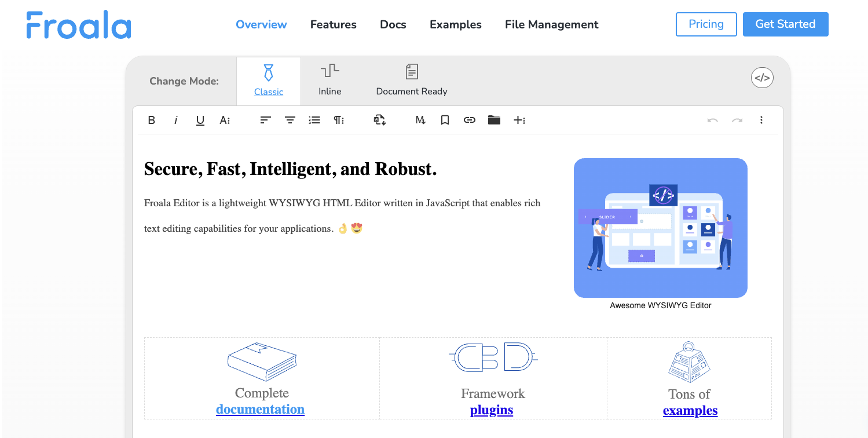Open the Docs menu item

(393, 24)
